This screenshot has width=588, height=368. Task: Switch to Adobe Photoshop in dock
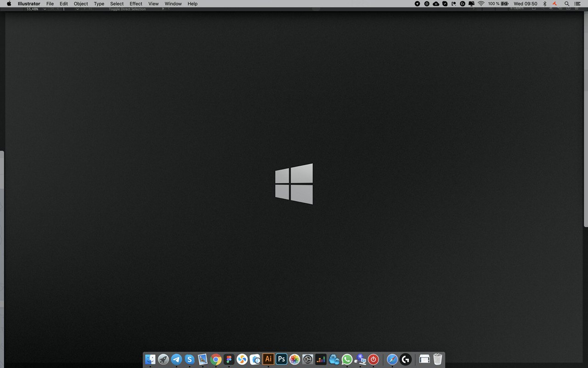[282, 359]
